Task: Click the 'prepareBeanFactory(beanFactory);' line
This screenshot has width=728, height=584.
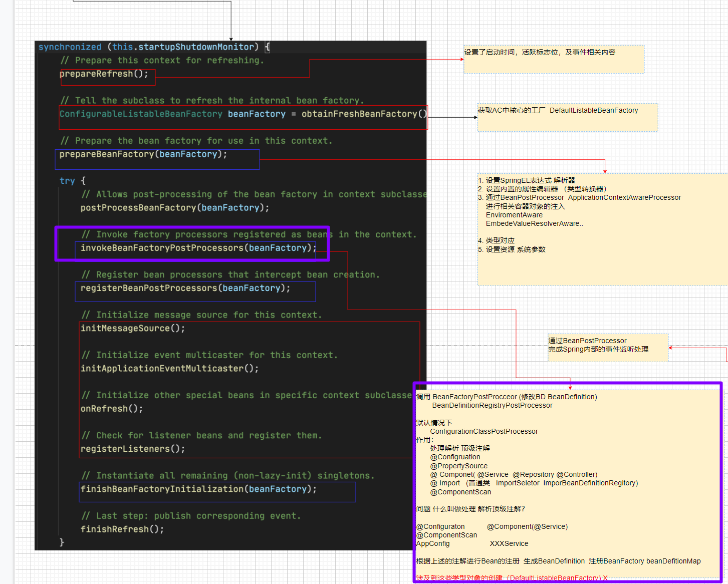Action: click(143, 154)
